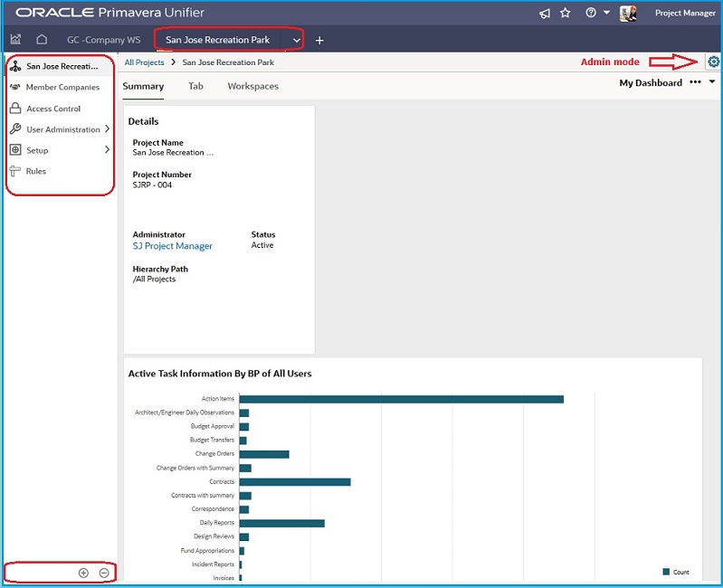Go to the Home icon
The image size is (723, 588).
point(42,39)
